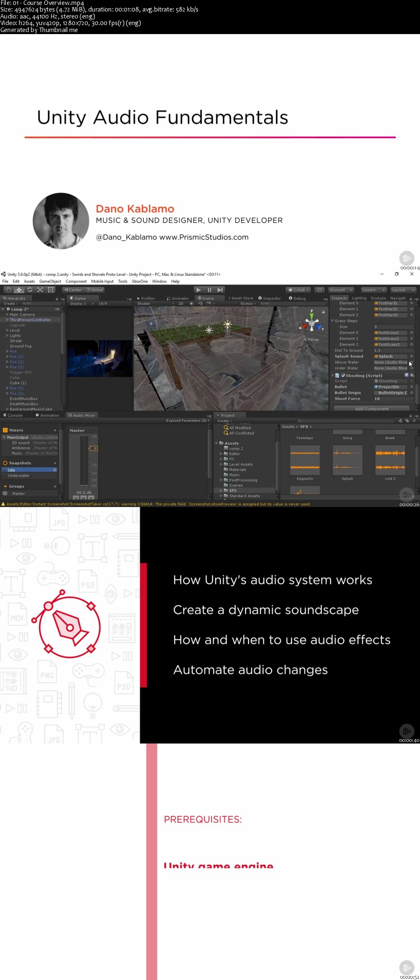
Task: Toggle pivot Center mode button
Action: point(73,290)
